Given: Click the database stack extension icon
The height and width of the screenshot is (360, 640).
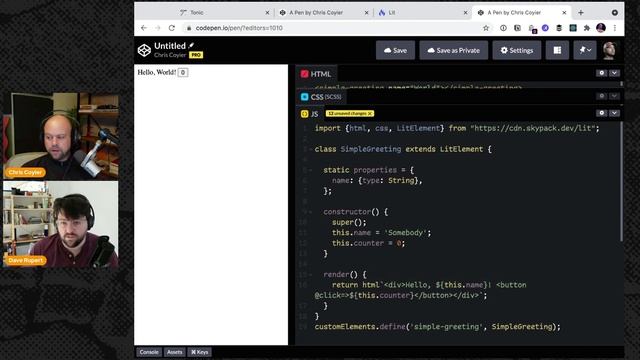Looking at the screenshot, I should [x=559, y=28].
